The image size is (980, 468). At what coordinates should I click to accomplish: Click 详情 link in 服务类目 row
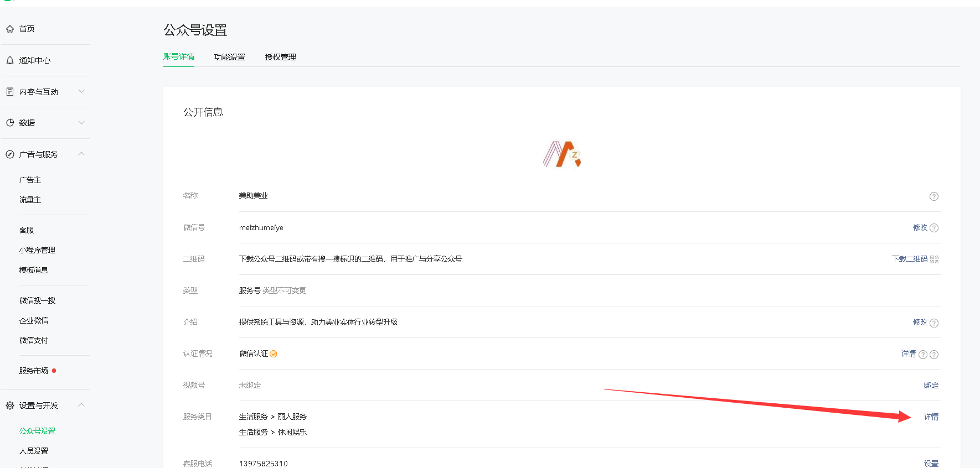pyautogui.click(x=931, y=417)
